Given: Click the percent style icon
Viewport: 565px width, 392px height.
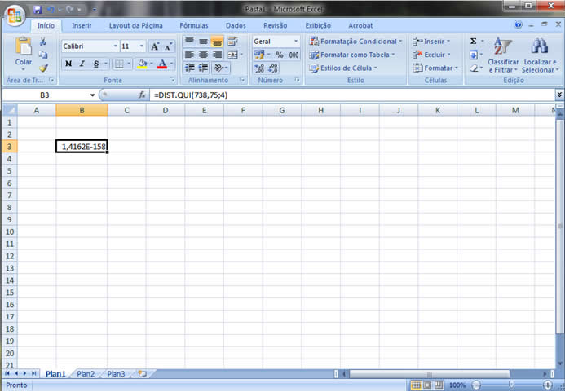Looking at the screenshot, I should tap(279, 55).
